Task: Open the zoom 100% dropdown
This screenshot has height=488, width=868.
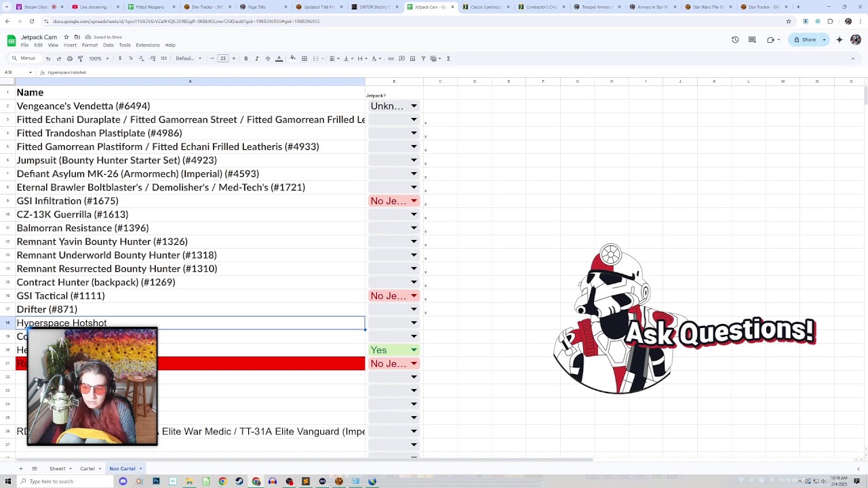Action: point(98,58)
